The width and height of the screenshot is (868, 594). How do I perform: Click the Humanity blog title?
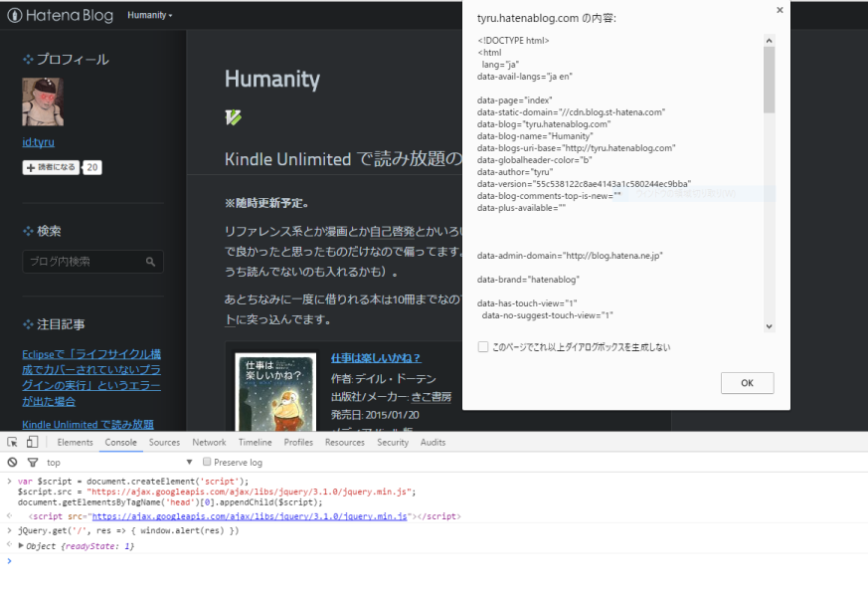[x=272, y=79]
